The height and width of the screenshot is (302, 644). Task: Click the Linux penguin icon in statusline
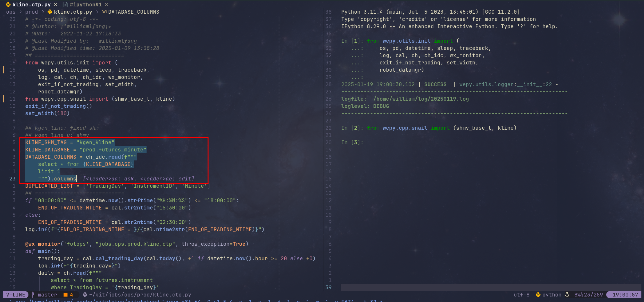(x=567, y=294)
